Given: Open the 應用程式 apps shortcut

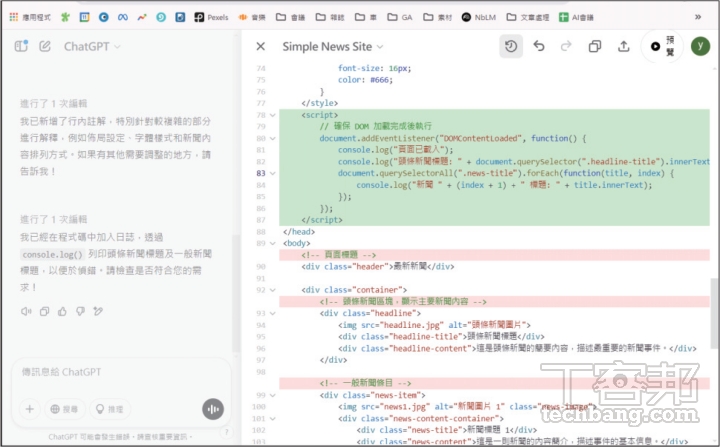Looking at the screenshot, I should pyautogui.click(x=30, y=17).
